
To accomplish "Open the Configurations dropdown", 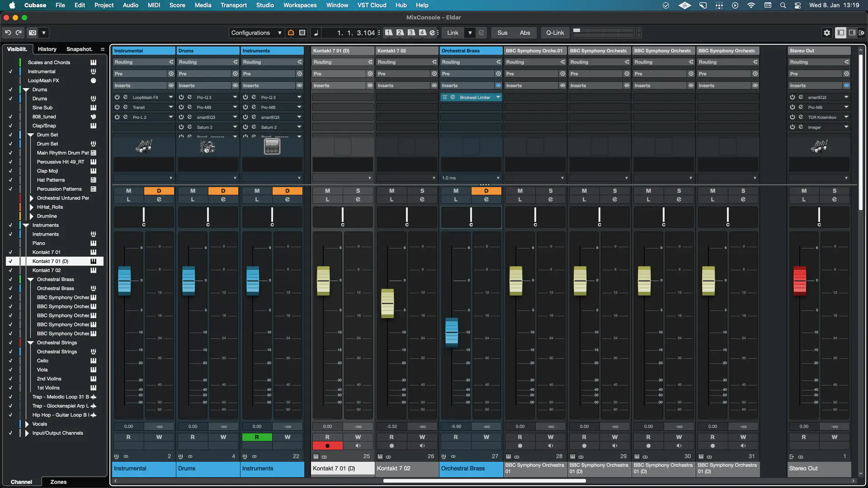I will click(x=256, y=33).
